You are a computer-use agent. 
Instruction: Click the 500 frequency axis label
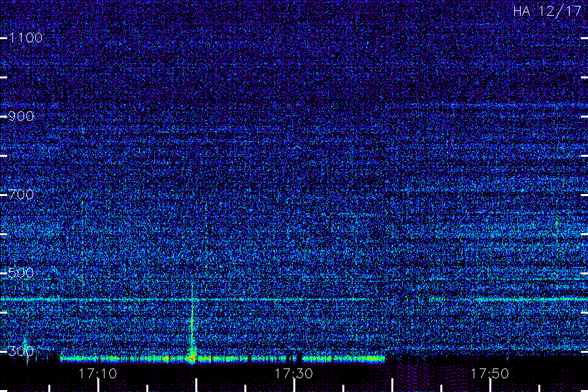[21, 273]
